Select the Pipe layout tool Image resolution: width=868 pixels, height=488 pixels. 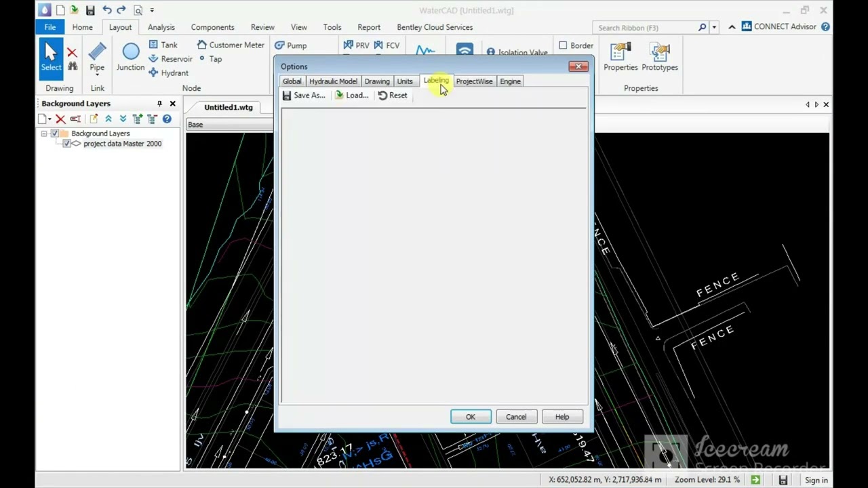pos(97,57)
